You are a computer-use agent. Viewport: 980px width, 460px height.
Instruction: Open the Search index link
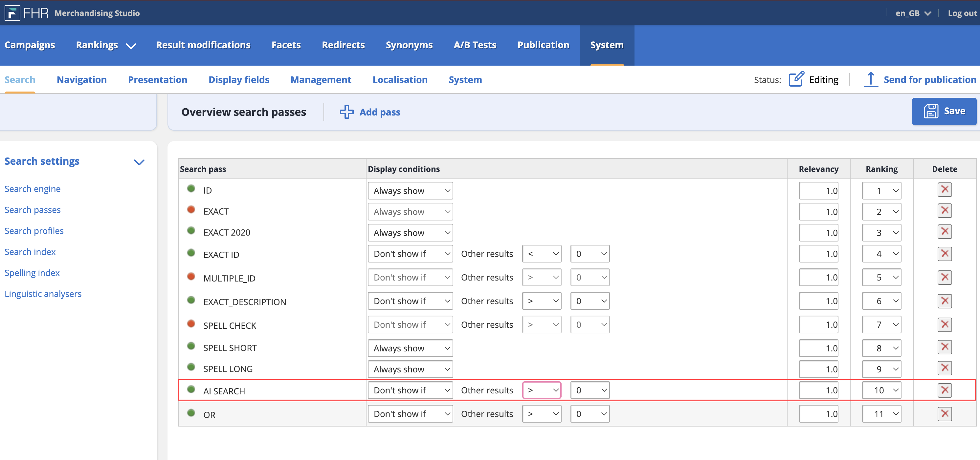coord(30,251)
